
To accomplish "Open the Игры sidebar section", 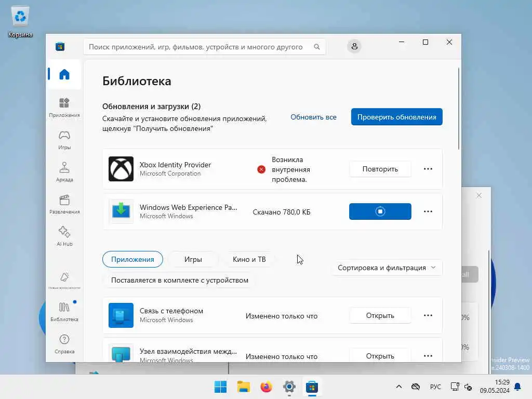I will 64,140.
